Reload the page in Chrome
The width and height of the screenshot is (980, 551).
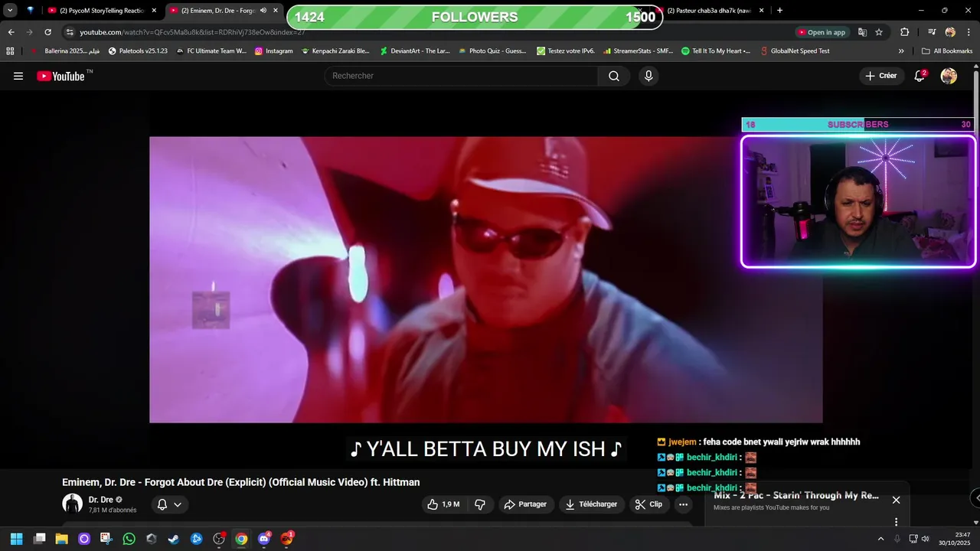point(47,32)
